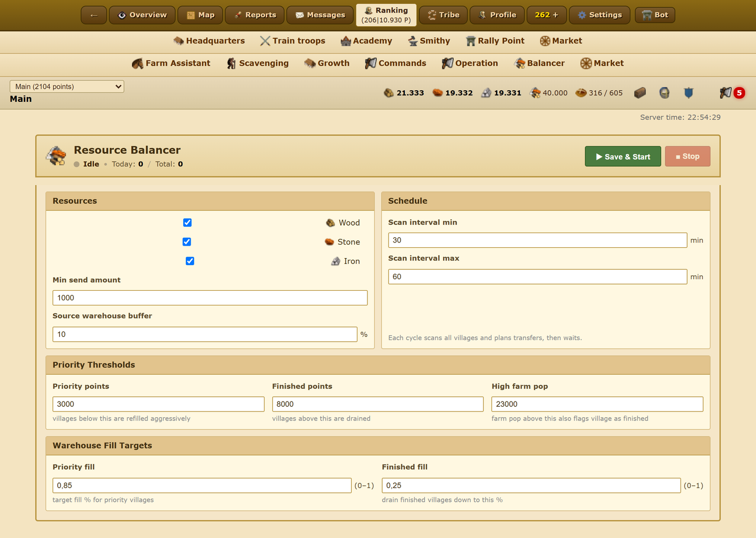This screenshot has width=756, height=538.
Task: Uncheck the Iron resource checkbox
Action: pos(190,261)
